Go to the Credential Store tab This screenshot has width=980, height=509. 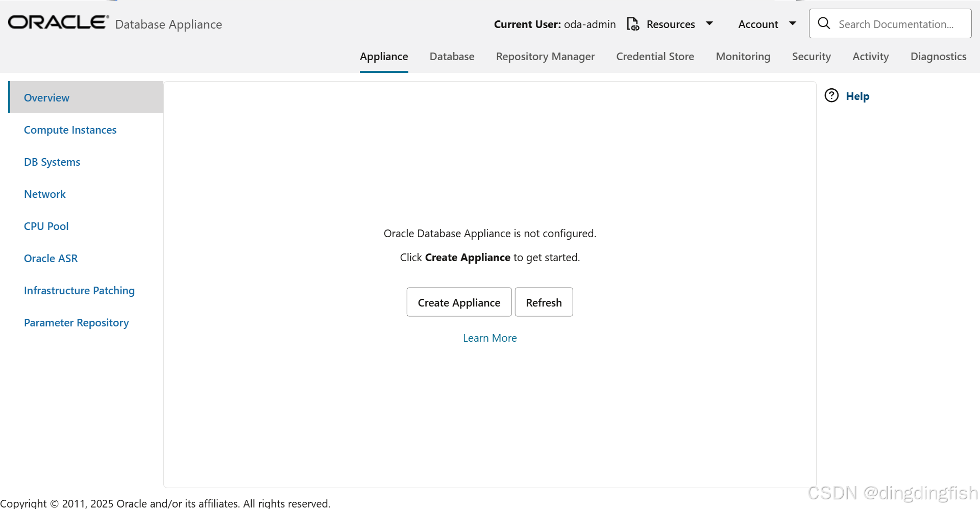(x=655, y=57)
